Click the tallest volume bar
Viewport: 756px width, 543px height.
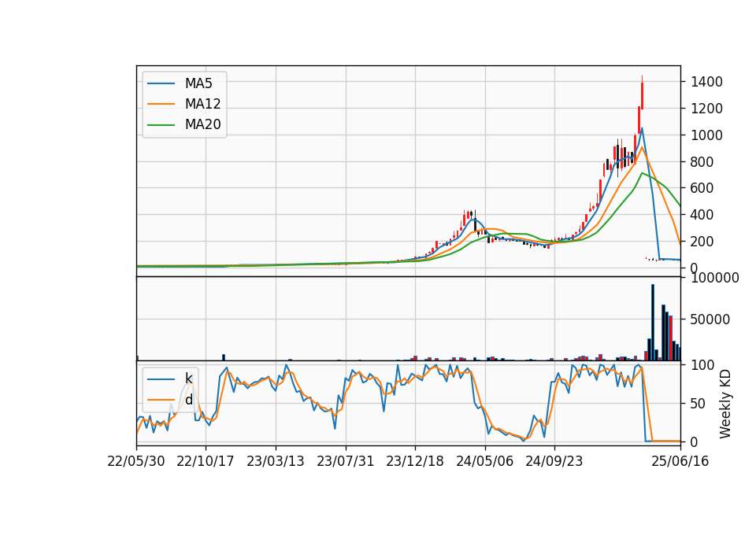653,323
